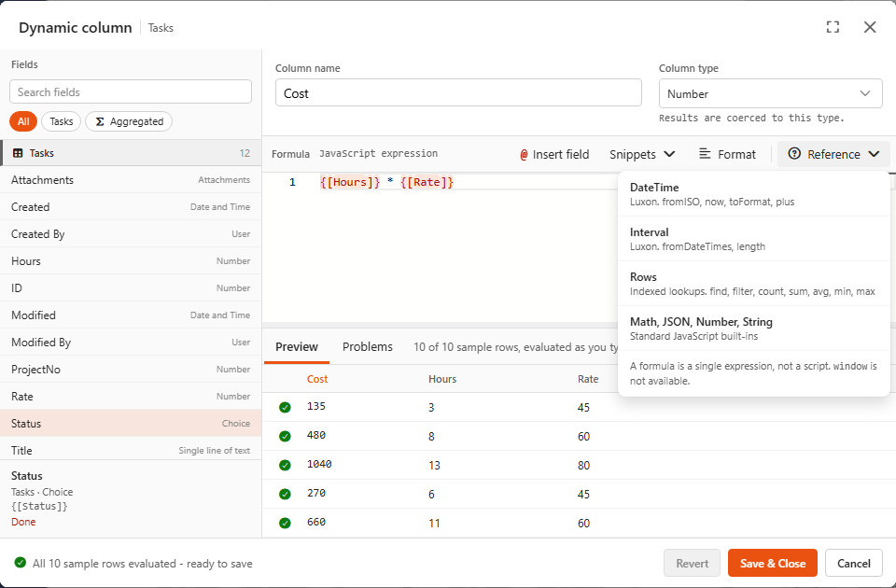Filter fields by All
The height and width of the screenshot is (588, 896).
[x=23, y=121]
